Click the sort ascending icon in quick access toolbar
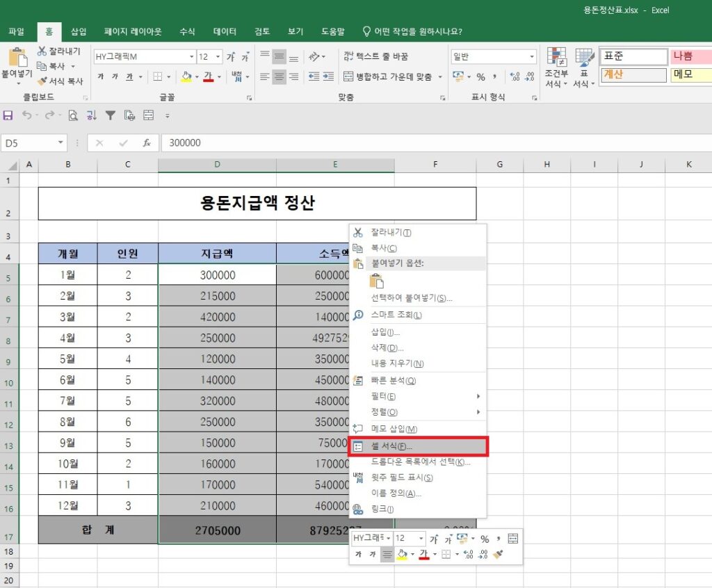 pyautogui.click(x=91, y=115)
